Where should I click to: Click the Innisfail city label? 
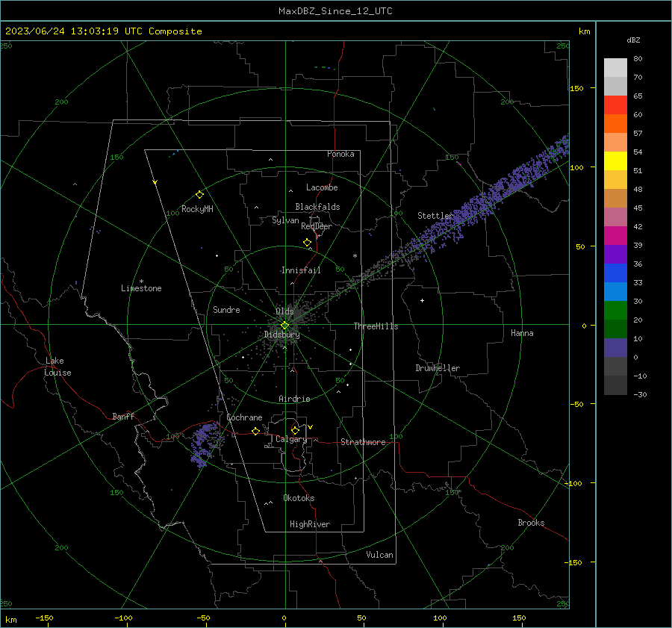(x=301, y=270)
